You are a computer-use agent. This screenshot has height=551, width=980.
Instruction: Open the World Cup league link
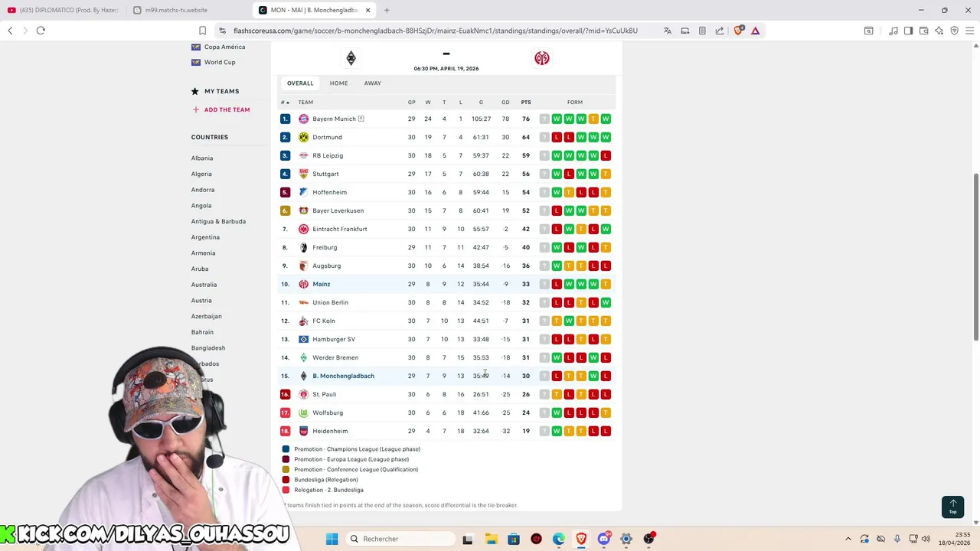click(220, 62)
